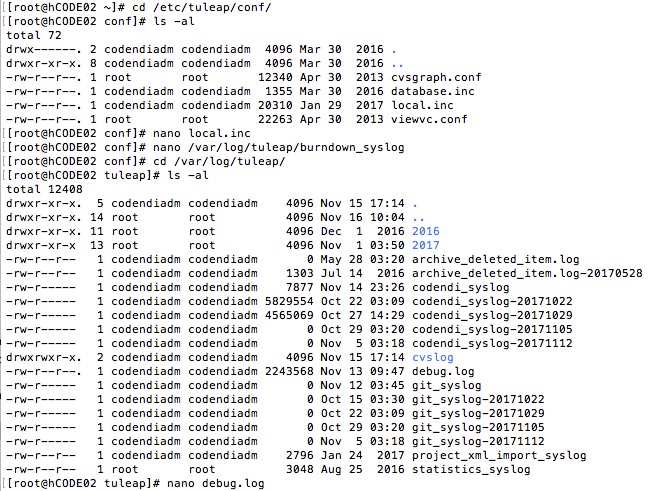657x491 pixels.
Task: Click the git_syslog-20171105 entry
Action: click(x=478, y=427)
